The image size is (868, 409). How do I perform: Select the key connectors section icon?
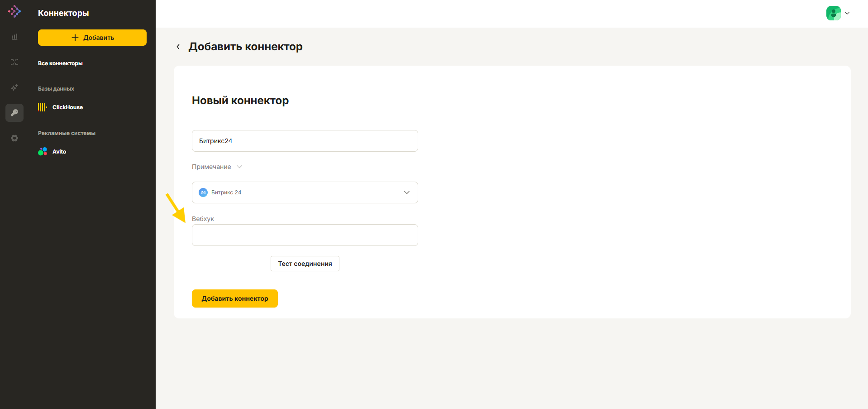[x=14, y=113]
